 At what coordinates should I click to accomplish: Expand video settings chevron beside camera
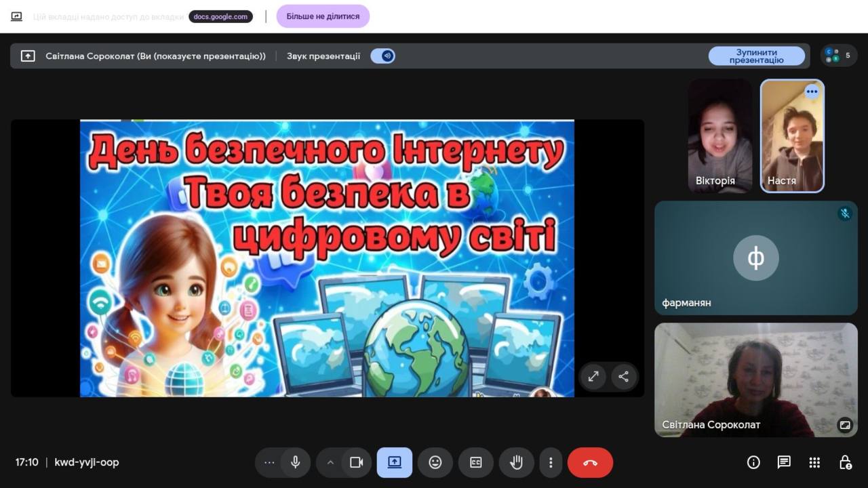click(330, 462)
